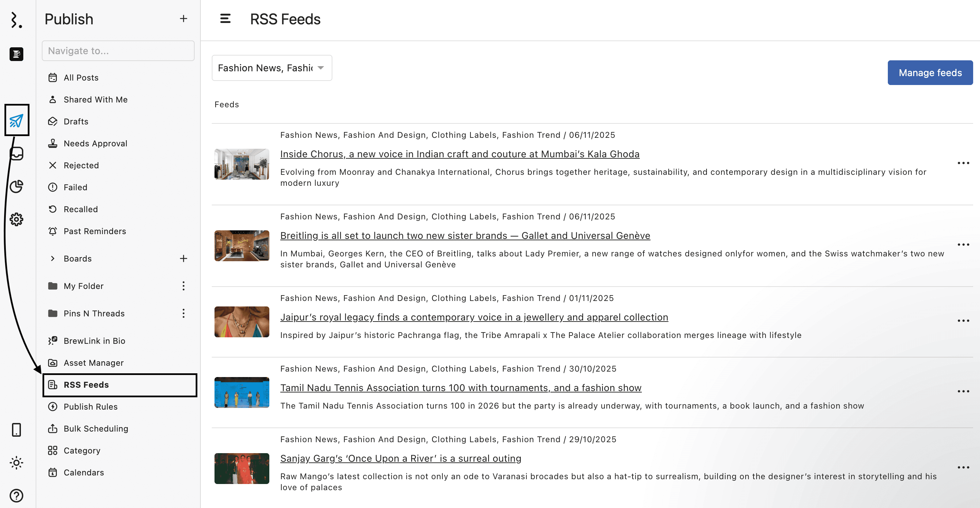Click the plus icon beside Publish
Viewport: 980px width, 508px height.
pyautogui.click(x=183, y=19)
